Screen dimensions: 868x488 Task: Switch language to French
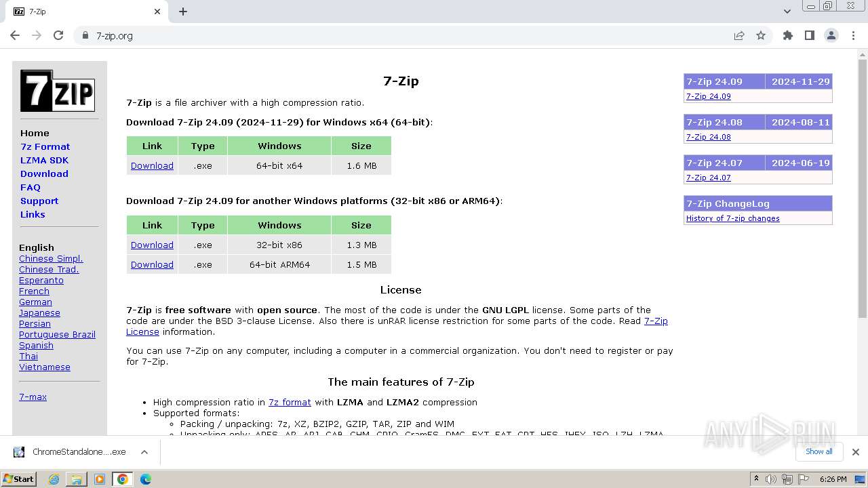[34, 291]
